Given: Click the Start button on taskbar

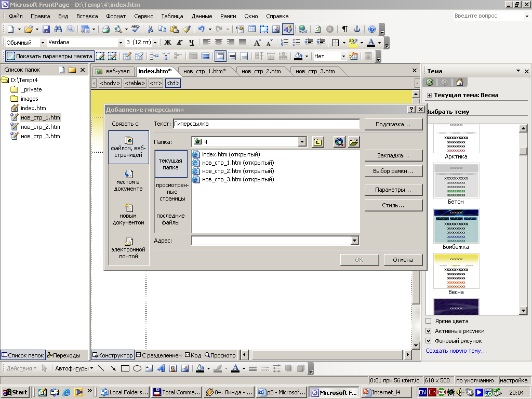Looking at the screenshot, I should pos(15,392).
